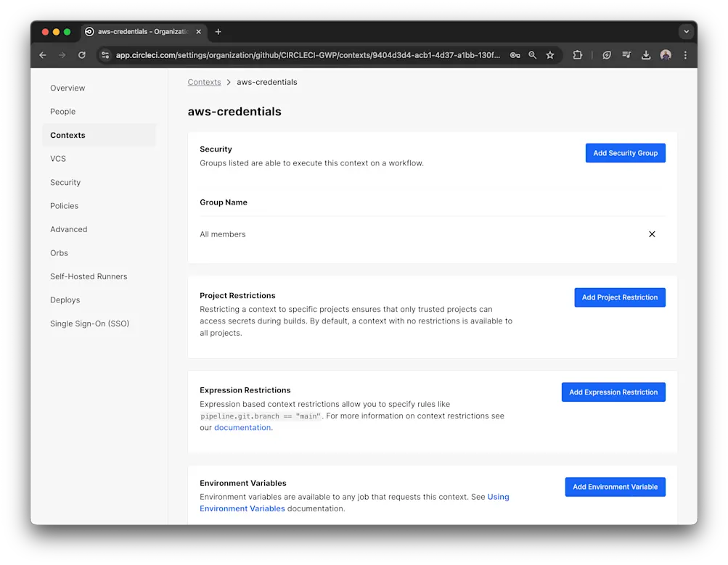Click the zoom magnifier icon in the toolbar

[532, 54]
